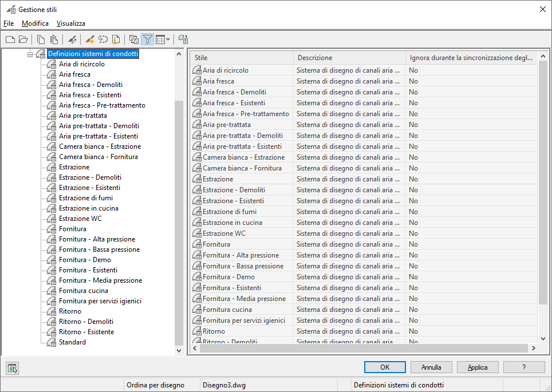Click the OK button
552x392 pixels.
click(385, 367)
